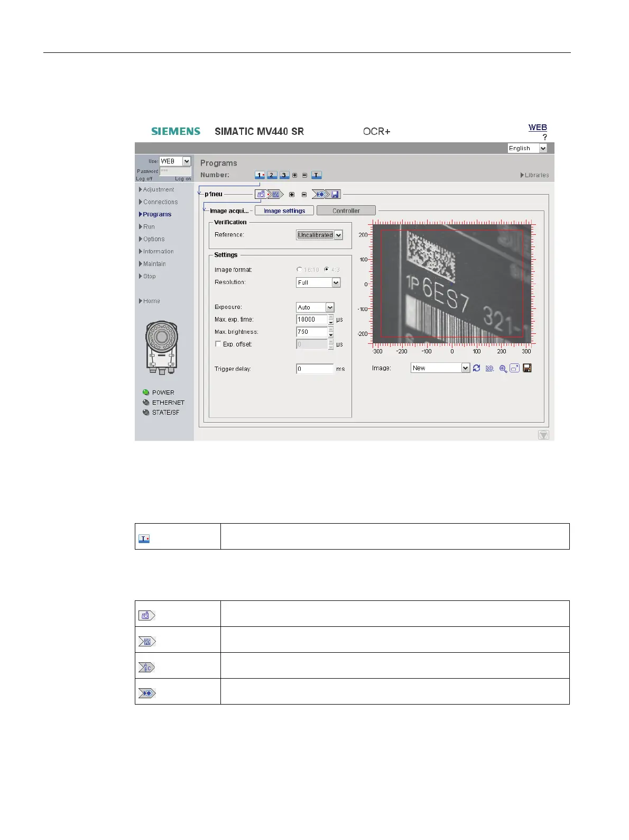The height and width of the screenshot is (840, 629).
Task: Click the camera preview image of the code
Action: (452, 284)
